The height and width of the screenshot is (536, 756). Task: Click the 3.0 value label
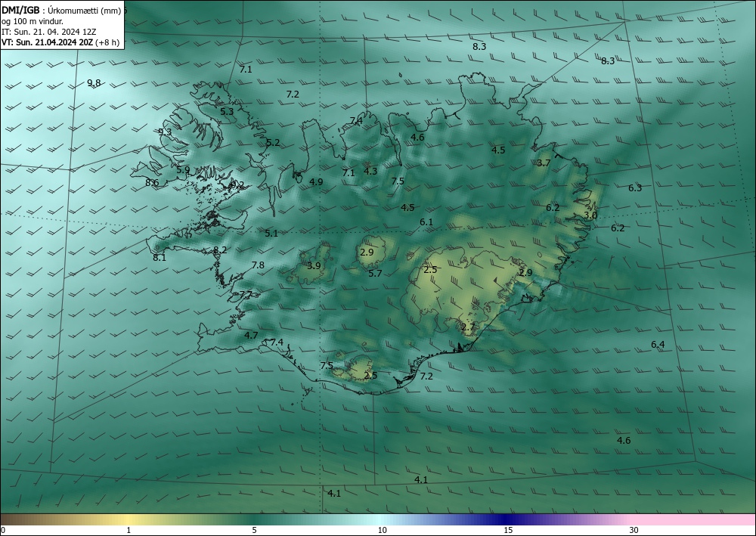[590, 215]
